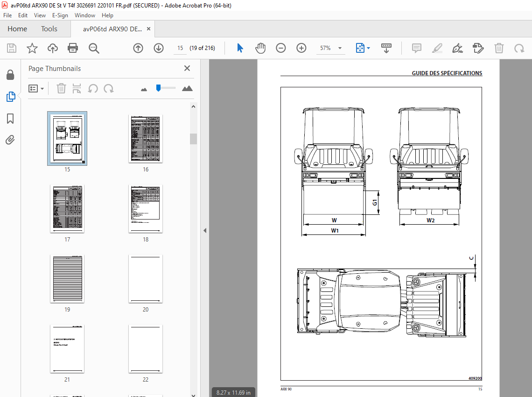Zoom in on the page
This screenshot has width=532, height=397.
301,48
